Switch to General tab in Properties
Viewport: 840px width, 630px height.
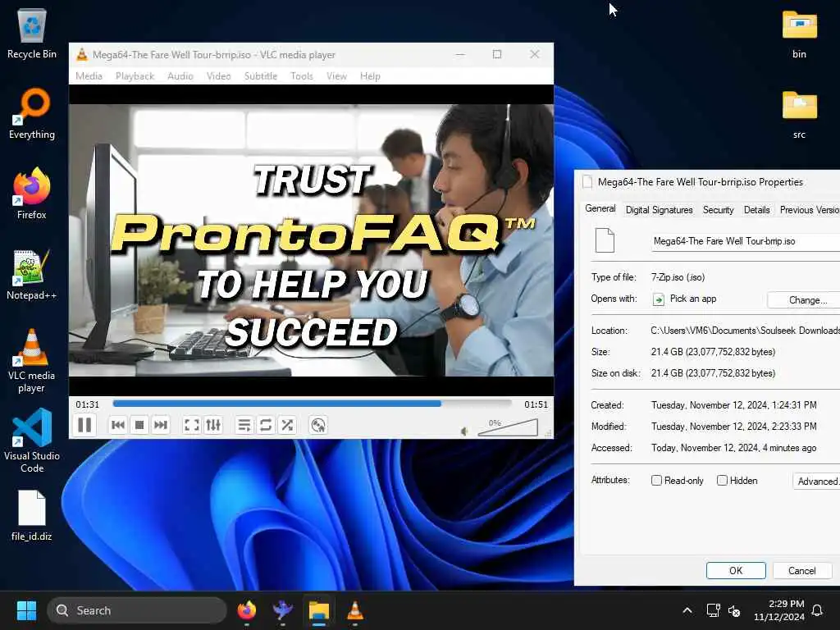click(x=600, y=208)
